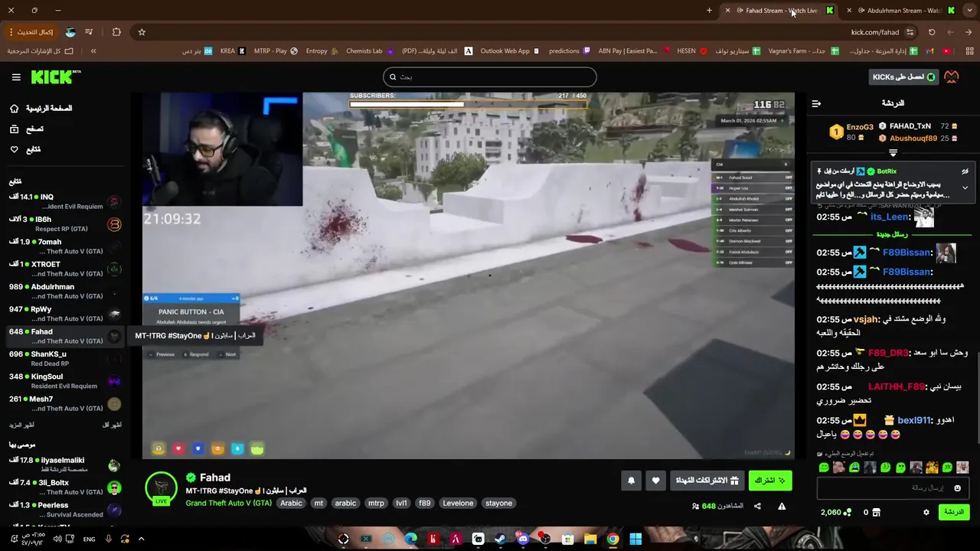Open the Peerless recommended channel
The height and width of the screenshot is (551, 980).
point(65,510)
